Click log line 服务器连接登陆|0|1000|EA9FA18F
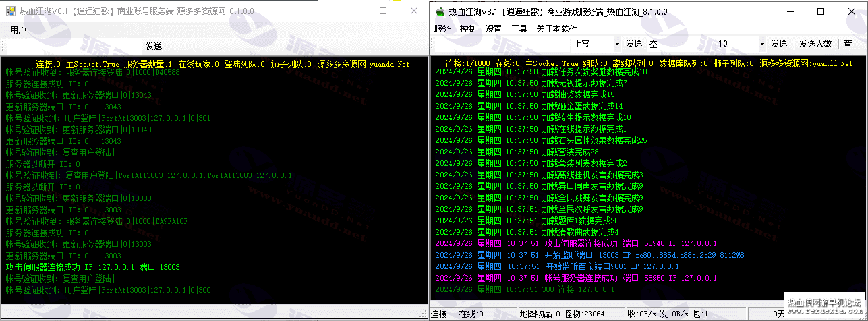Image resolution: width=868 pixels, height=321 pixels. [x=96, y=221]
